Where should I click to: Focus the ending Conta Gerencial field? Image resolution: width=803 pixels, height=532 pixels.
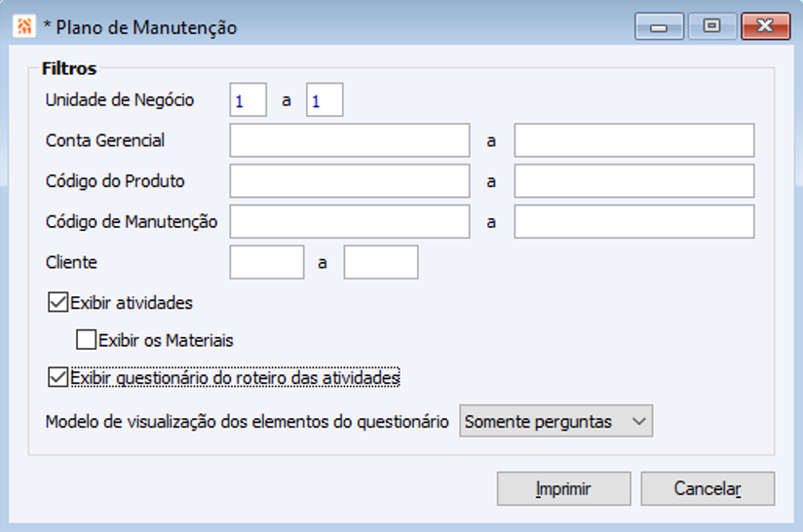[634, 140]
